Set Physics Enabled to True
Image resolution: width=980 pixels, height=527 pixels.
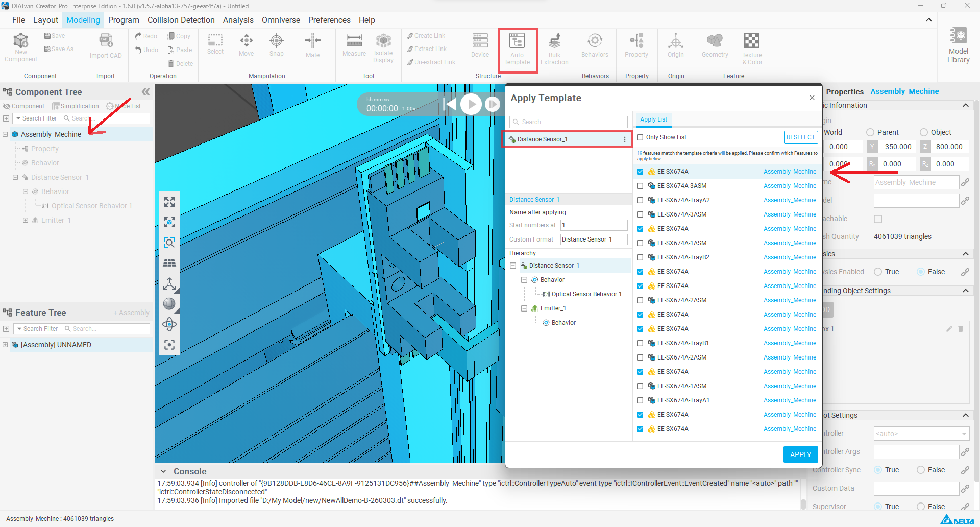pyautogui.click(x=878, y=272)
